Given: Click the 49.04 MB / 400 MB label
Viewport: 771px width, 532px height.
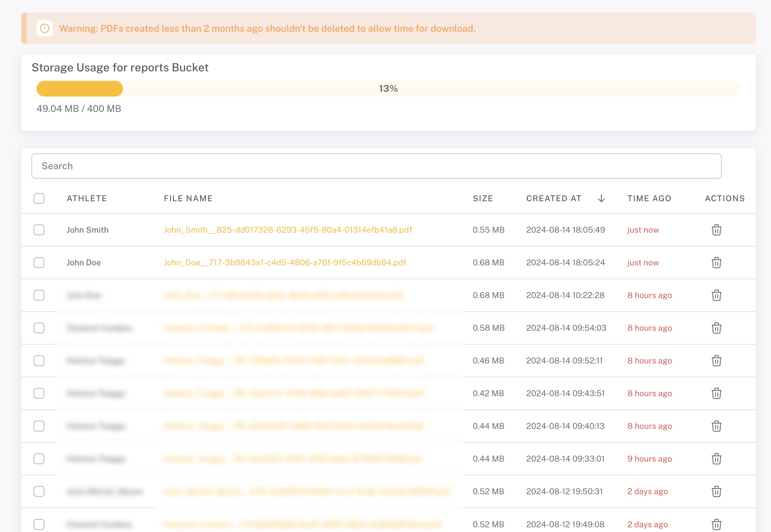Looking at the screenshot, I should coord(79,109).
